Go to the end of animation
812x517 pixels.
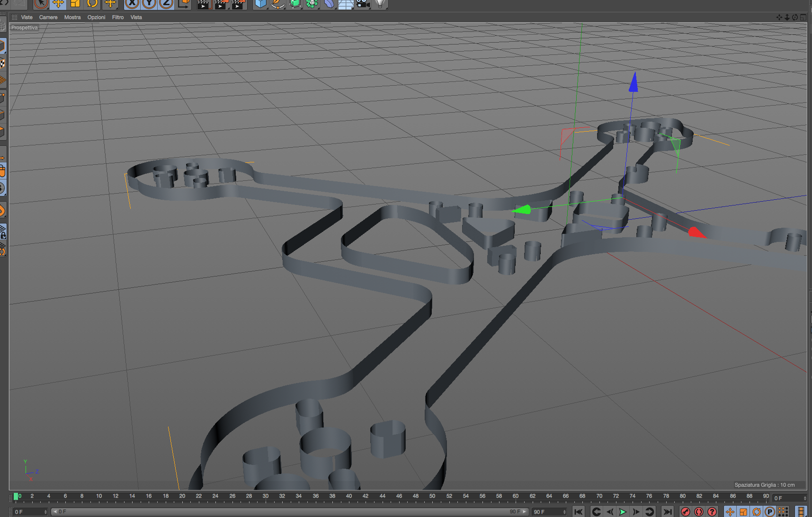tap(668, 512)
